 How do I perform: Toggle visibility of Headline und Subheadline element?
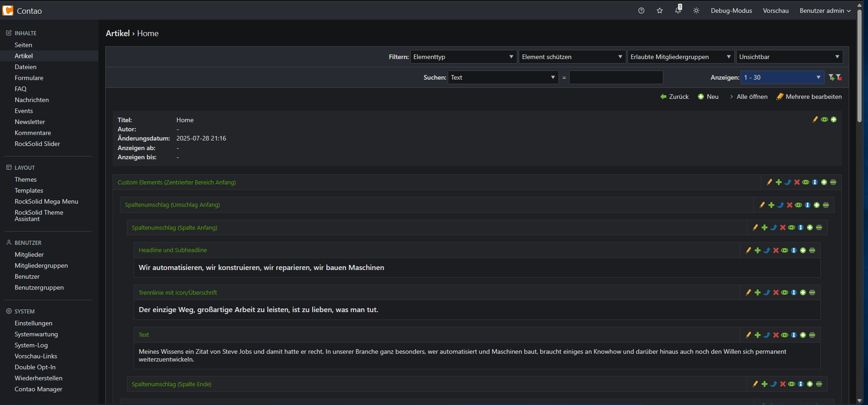tap(785, 250)
